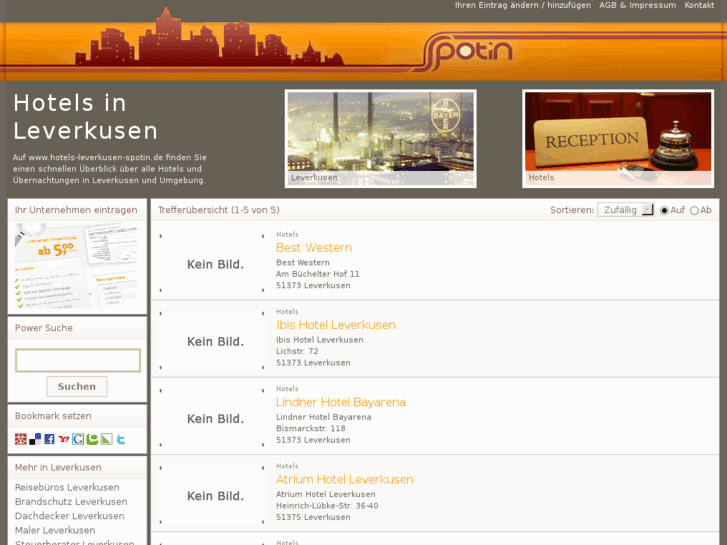This screenshot has height=545, width=727.
Task: Open the Zufällig sort dropdown
Action: (x=625, y=210)
